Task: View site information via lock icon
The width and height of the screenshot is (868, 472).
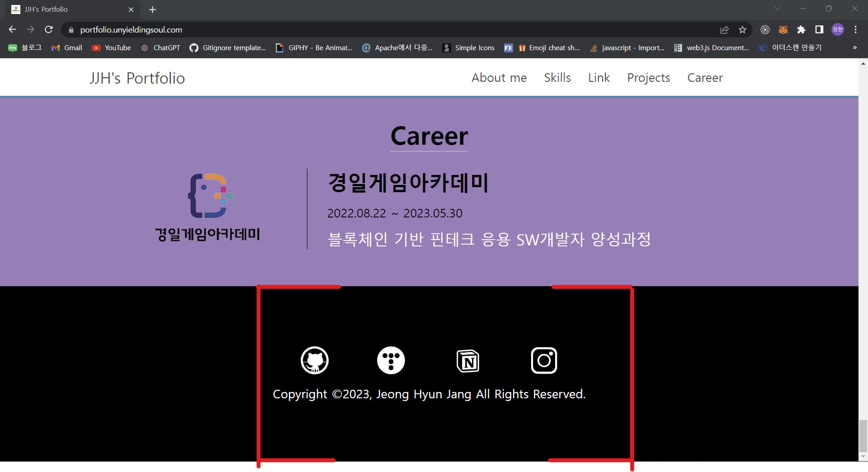Action: pos(71,30)
